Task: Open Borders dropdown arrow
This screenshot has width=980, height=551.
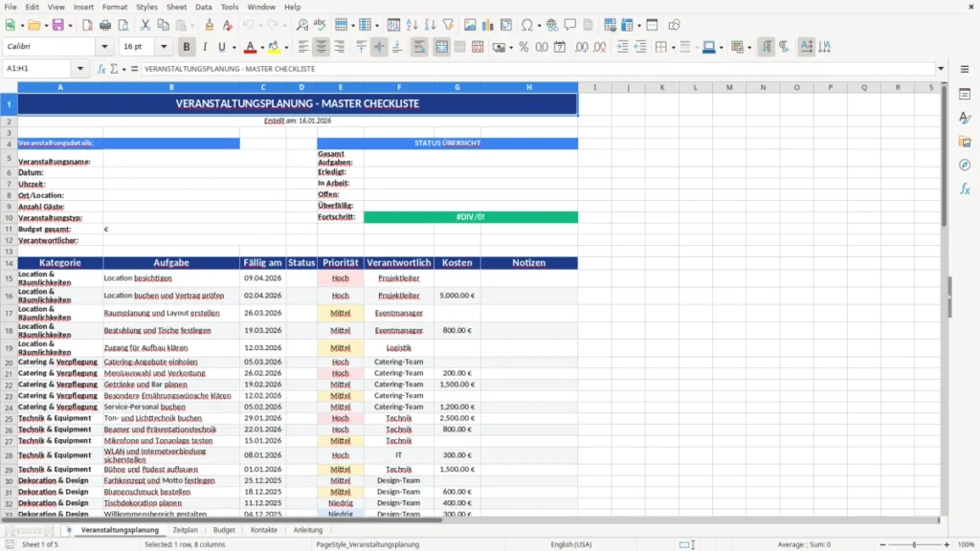Action: [x=673, y=48]
